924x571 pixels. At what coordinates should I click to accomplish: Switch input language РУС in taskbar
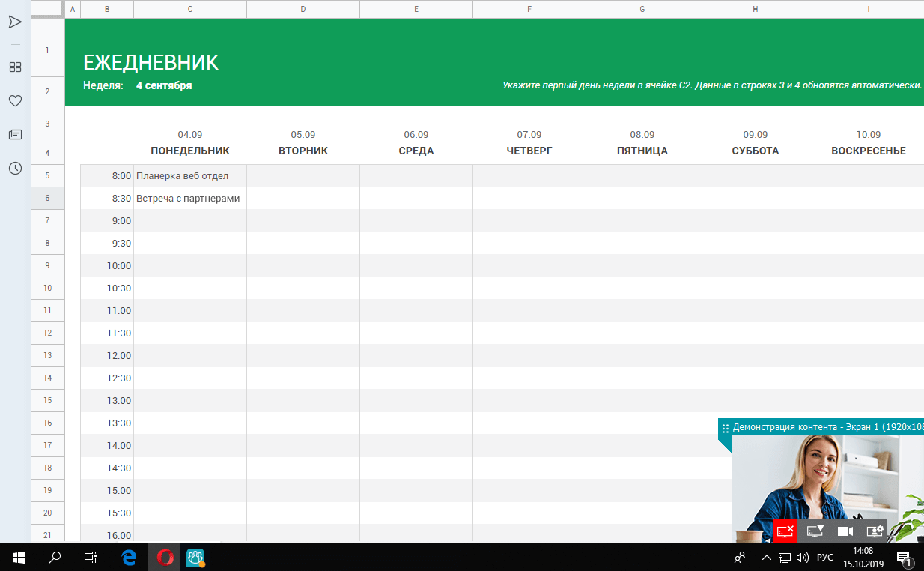(x=824, y=557)
